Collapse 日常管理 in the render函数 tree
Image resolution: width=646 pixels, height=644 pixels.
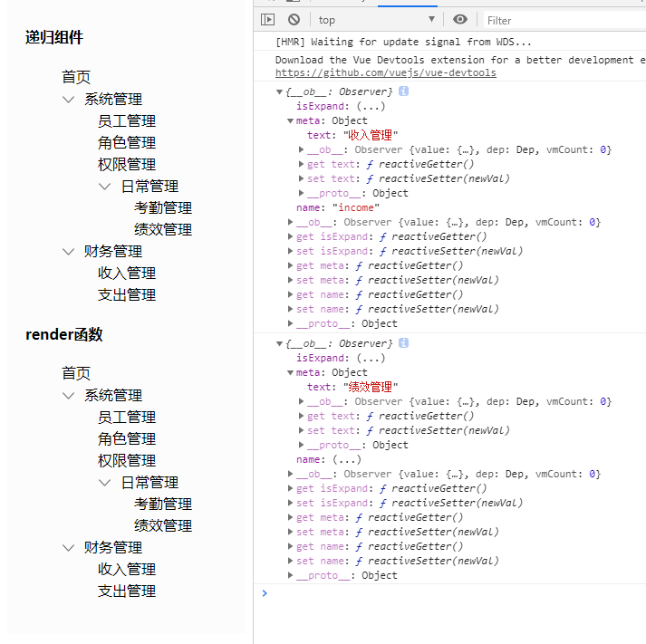104,482
